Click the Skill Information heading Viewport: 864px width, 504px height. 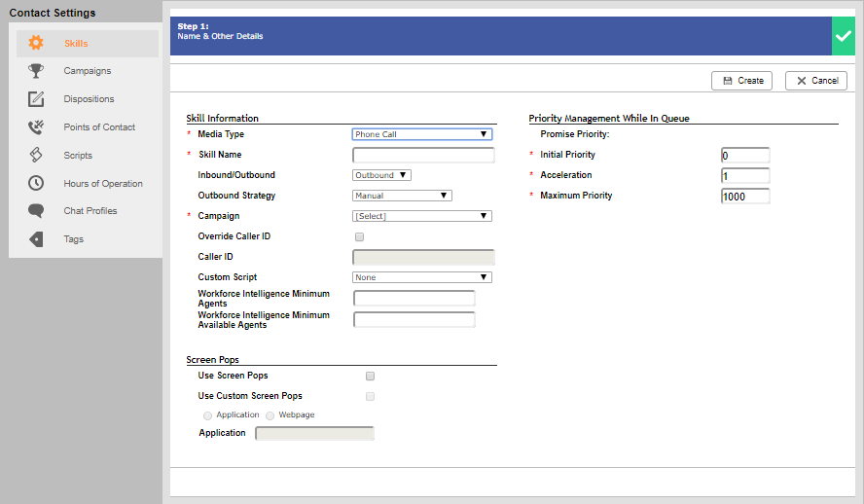click(x=222, y=119)
